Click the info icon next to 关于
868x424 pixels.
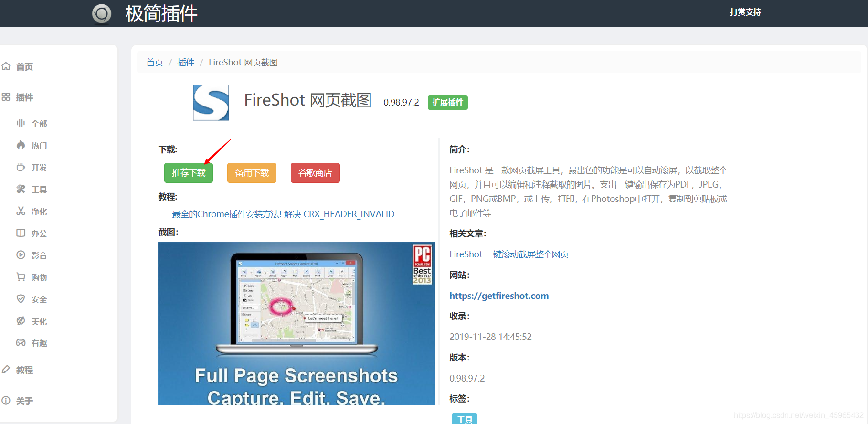pos(6,401)
